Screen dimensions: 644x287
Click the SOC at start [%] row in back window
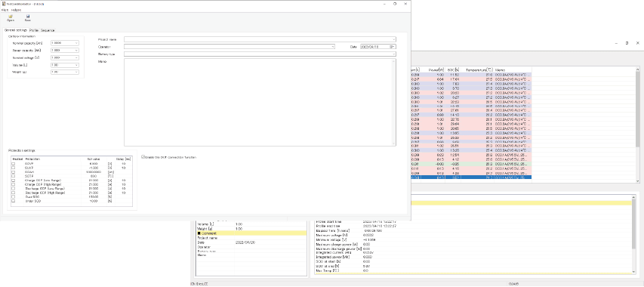click(x=474, y=261)
